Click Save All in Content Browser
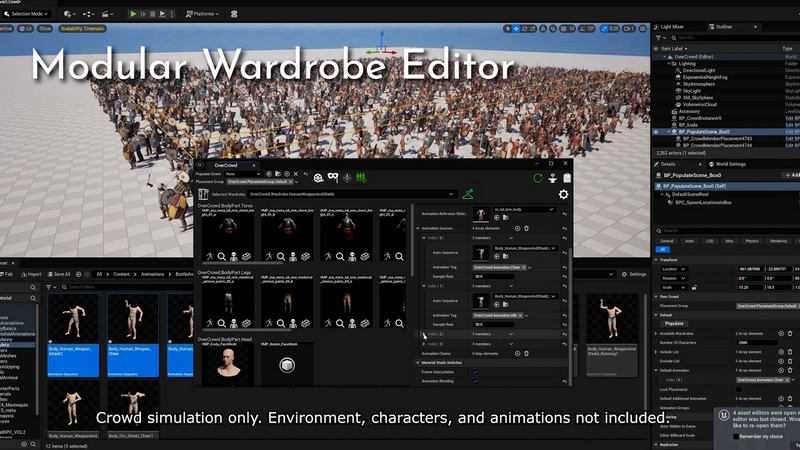This screenshot has width=800, height=450. [61, 273]
